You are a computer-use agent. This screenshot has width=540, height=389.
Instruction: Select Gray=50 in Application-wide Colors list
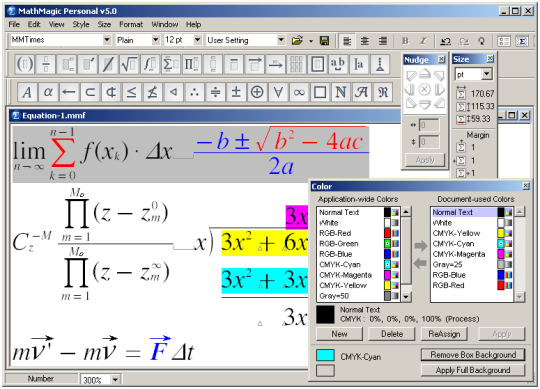(359, 296)
